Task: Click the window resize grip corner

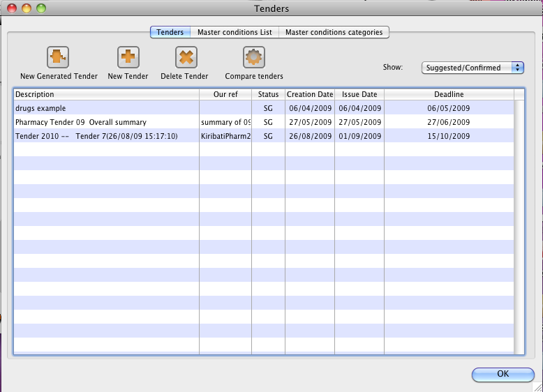Action: 538,387
